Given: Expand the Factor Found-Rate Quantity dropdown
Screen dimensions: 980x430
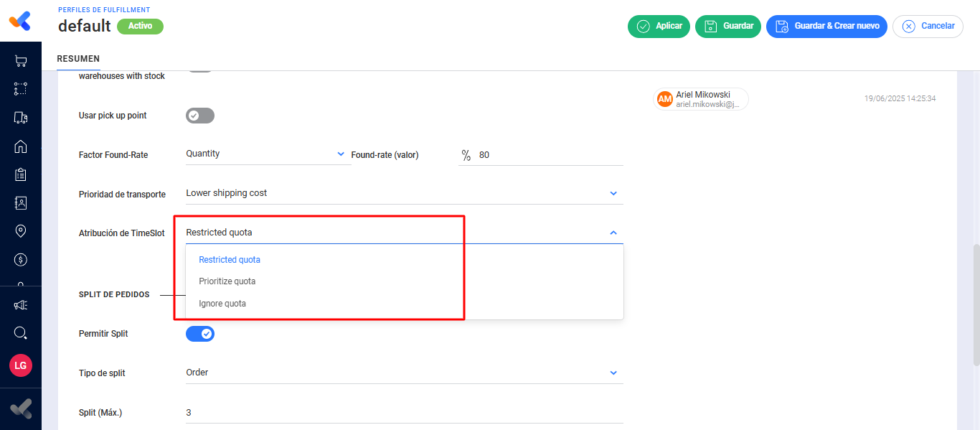Looking at the screenshot, I should point(265,154).
